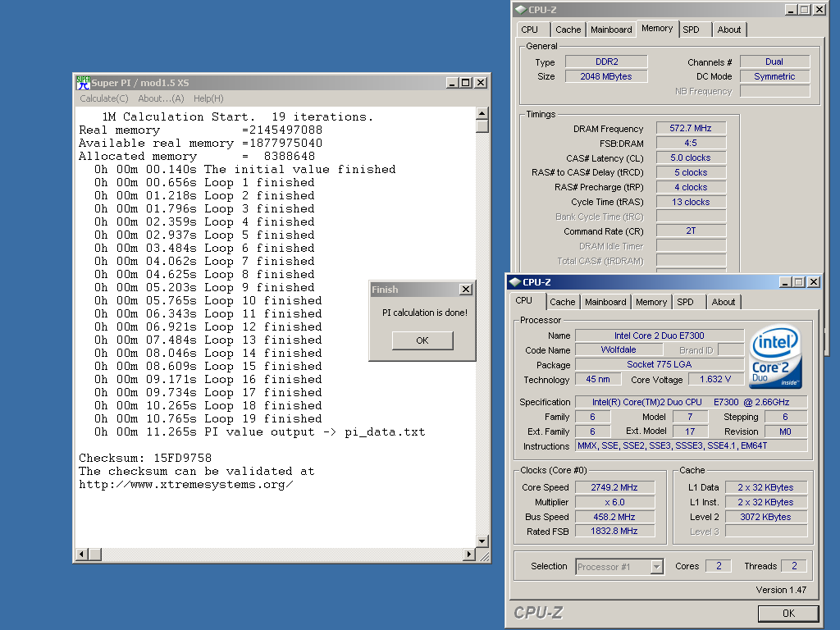Switch to About tab in front CPU-Z window
Viewport: 840px width, 630px height.
(724, 302)
